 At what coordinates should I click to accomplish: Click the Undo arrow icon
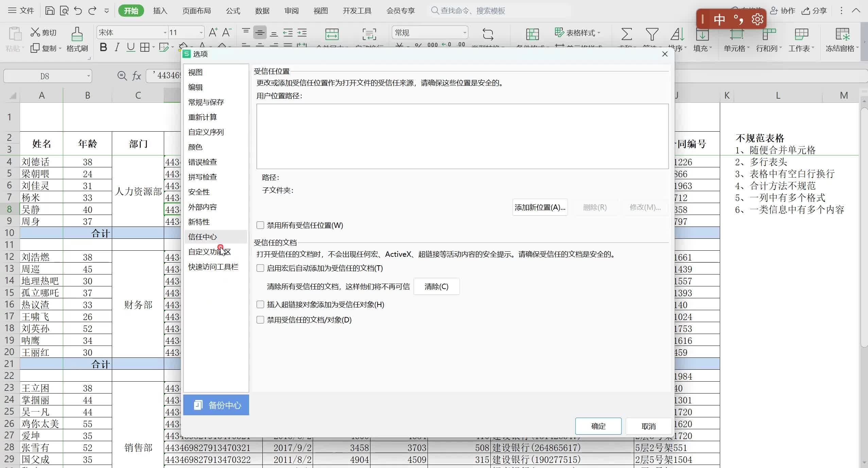pos(78,11)
